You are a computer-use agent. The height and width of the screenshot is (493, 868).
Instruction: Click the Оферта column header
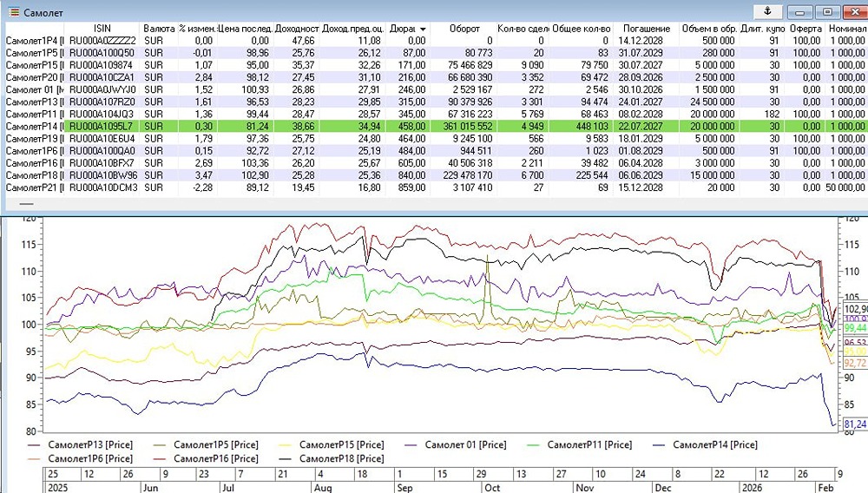click(805, 29)
